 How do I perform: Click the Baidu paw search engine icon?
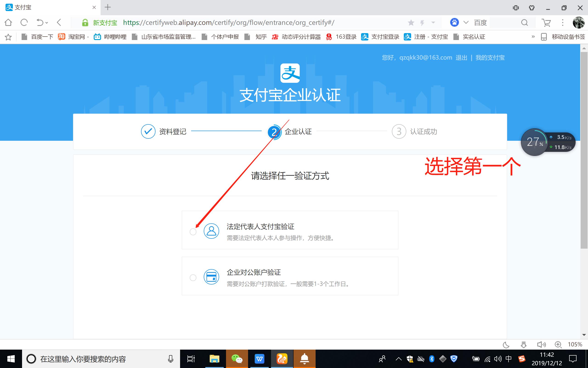coord(454,22)
